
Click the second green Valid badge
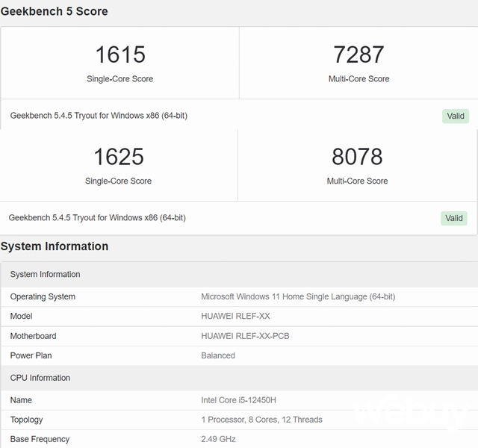[x=453, y=218]
